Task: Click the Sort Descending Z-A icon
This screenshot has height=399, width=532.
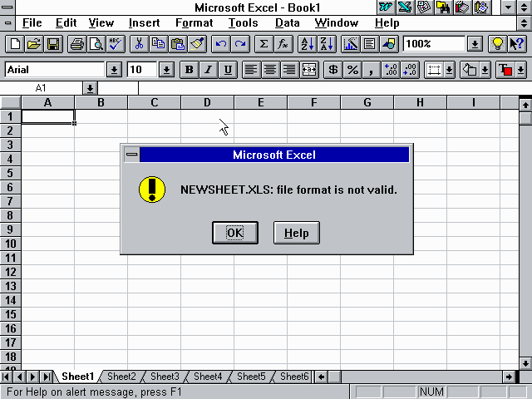Action: [x=327, y=44]
